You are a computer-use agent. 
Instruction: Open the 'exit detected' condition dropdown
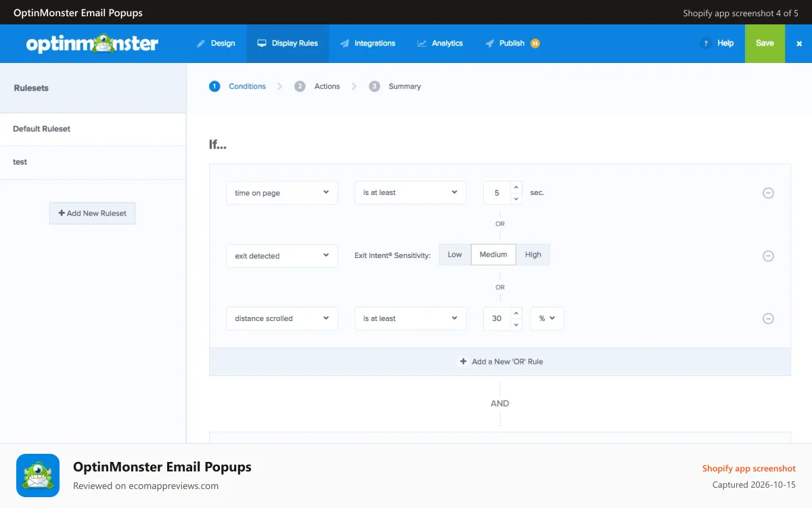click(x=281, y=256)
